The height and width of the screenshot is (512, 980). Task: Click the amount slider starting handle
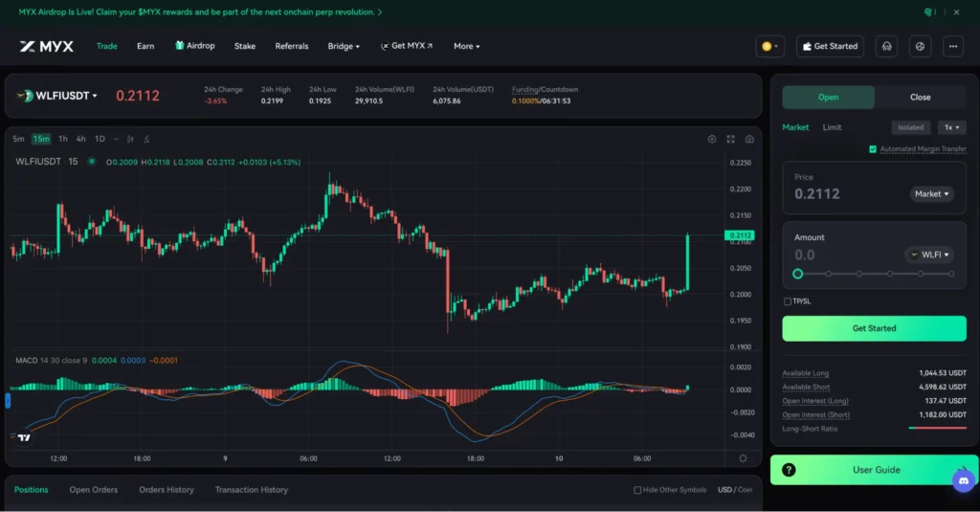point(797,274)
